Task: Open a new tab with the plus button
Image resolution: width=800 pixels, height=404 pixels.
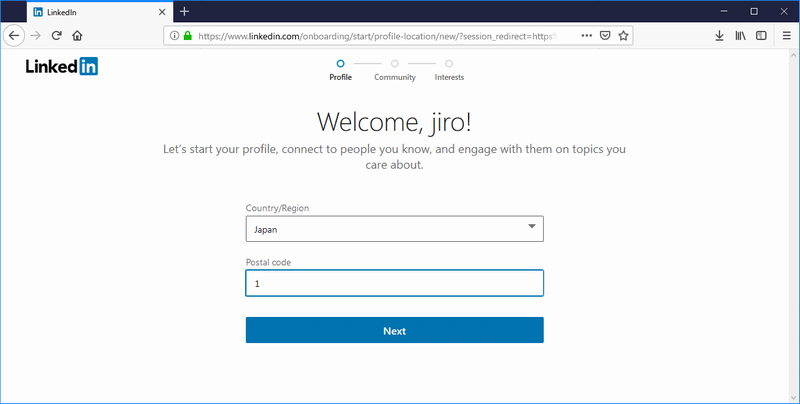Action: click(185, 12)
